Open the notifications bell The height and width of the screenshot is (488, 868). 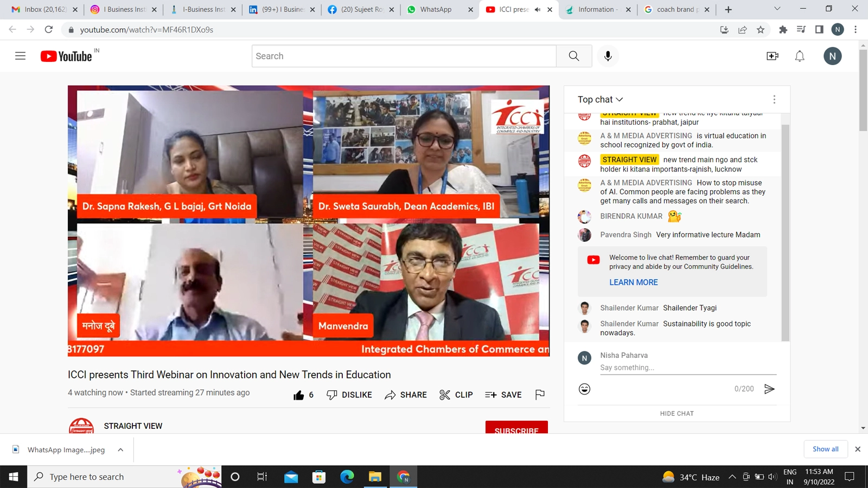[x=800, y=56]
